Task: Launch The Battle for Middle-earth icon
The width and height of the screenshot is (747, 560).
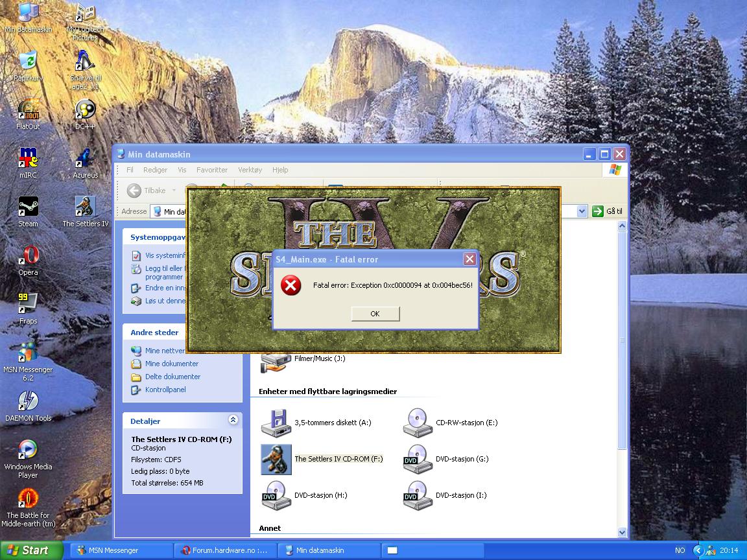Action: (28, 508)
